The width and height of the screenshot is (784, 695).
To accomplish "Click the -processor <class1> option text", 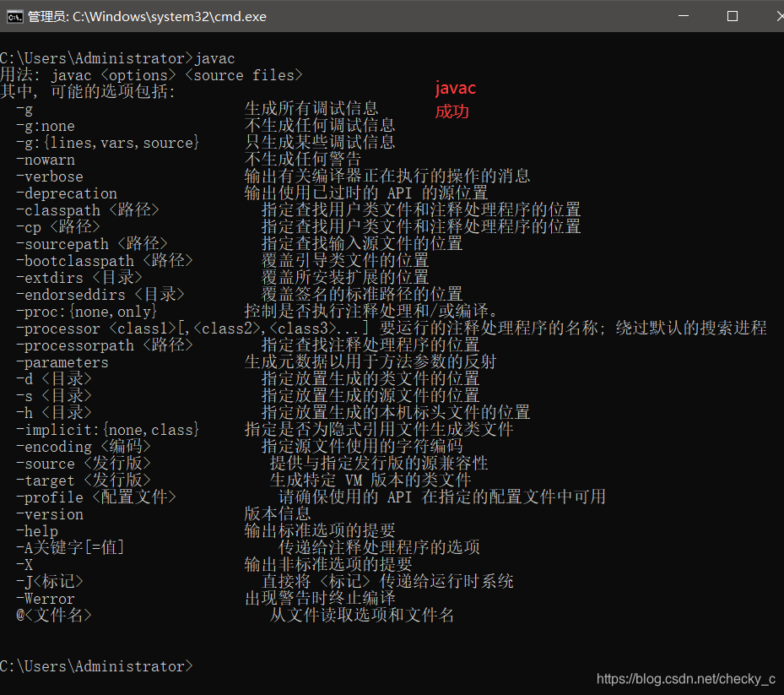I will pos(96,328).
